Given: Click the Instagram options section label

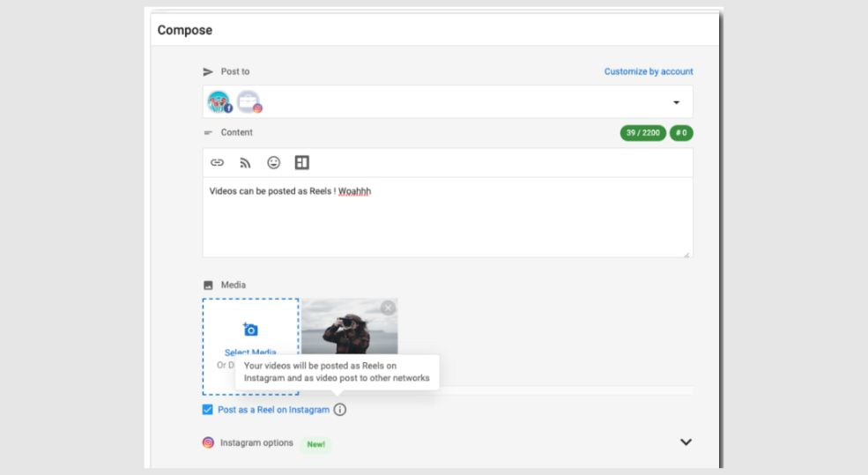Looking at the screenshot, I should [256, 442].
